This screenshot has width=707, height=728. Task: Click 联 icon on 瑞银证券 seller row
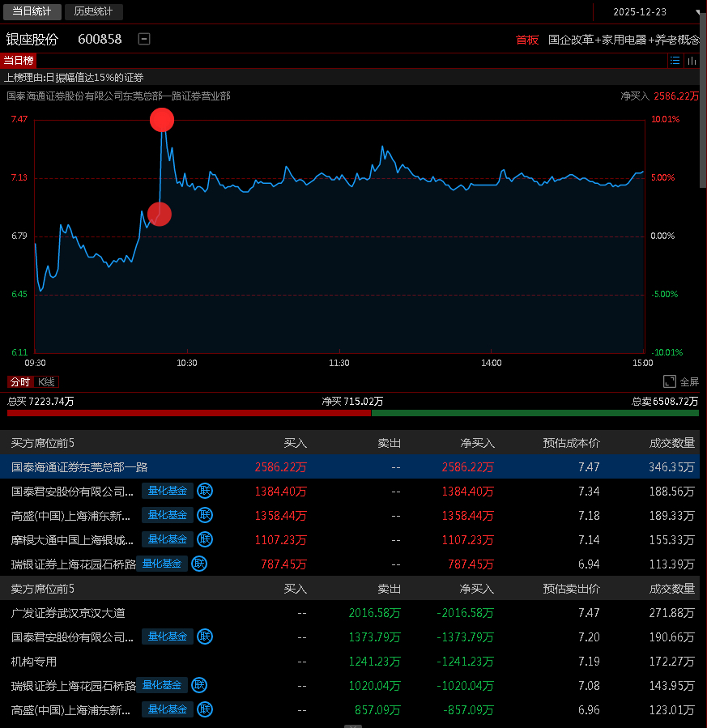pyautogui.click(x=199, y=685)
